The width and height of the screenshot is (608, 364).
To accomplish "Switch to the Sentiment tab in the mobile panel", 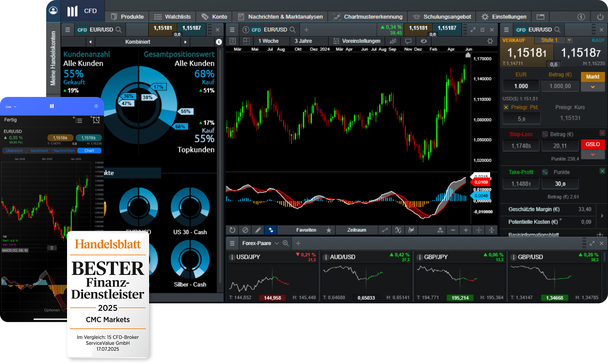I will point(39,151).
